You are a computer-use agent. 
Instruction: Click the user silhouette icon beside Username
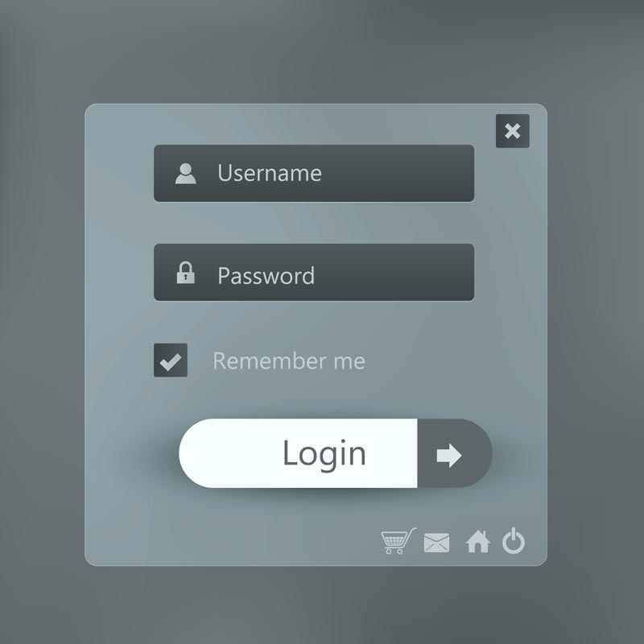[186, 174]
